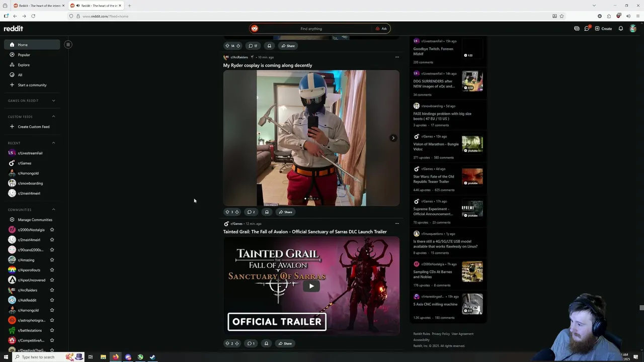Click the advertise icon beside chat in header
The image size is (644, 362).
(577, 29)
